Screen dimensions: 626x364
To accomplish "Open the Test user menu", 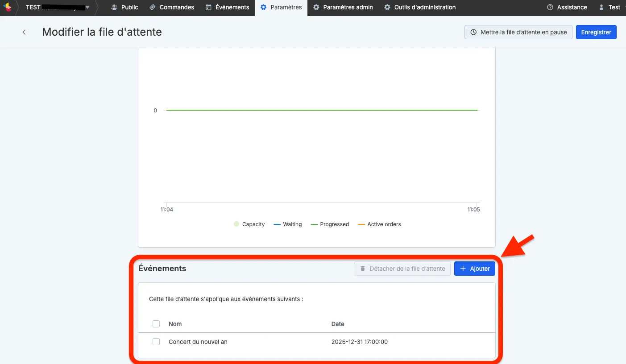I will [x=609, y=7].
